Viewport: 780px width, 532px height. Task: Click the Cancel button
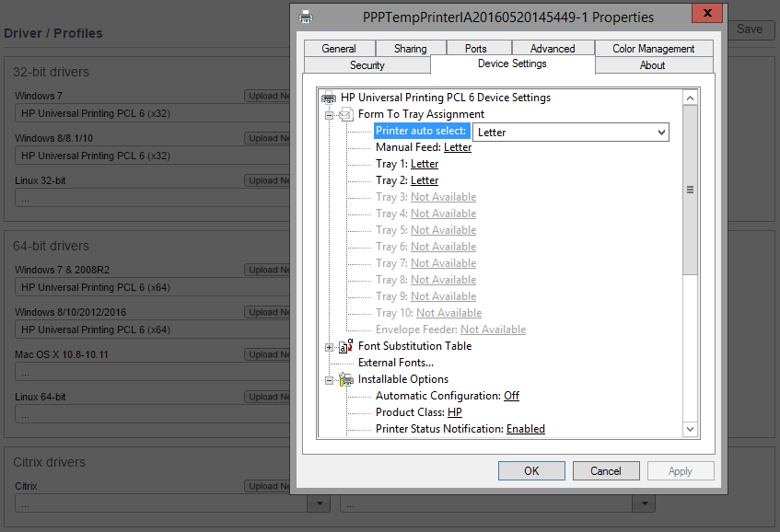pos(606,471)
